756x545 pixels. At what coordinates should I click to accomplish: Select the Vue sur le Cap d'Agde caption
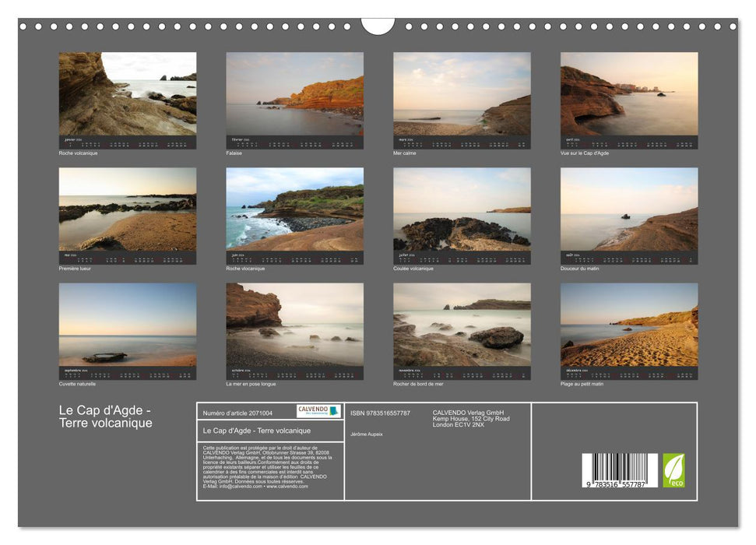[585, 154]
